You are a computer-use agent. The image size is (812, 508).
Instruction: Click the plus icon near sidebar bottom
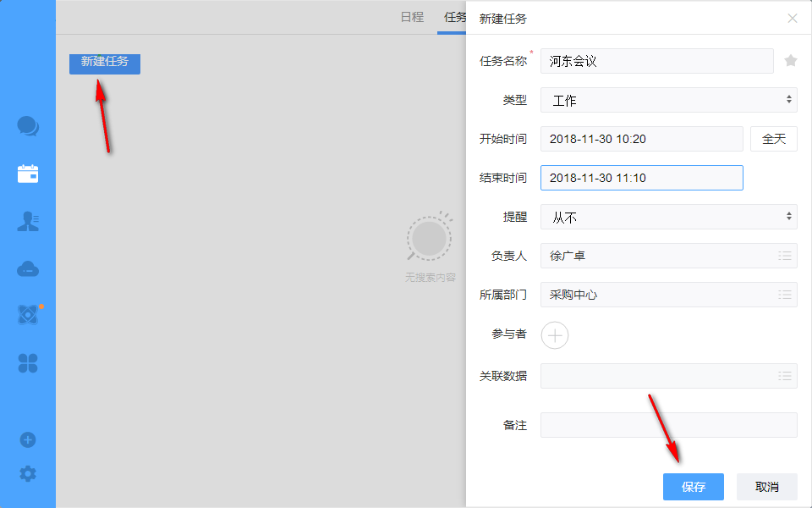(27, 439)
